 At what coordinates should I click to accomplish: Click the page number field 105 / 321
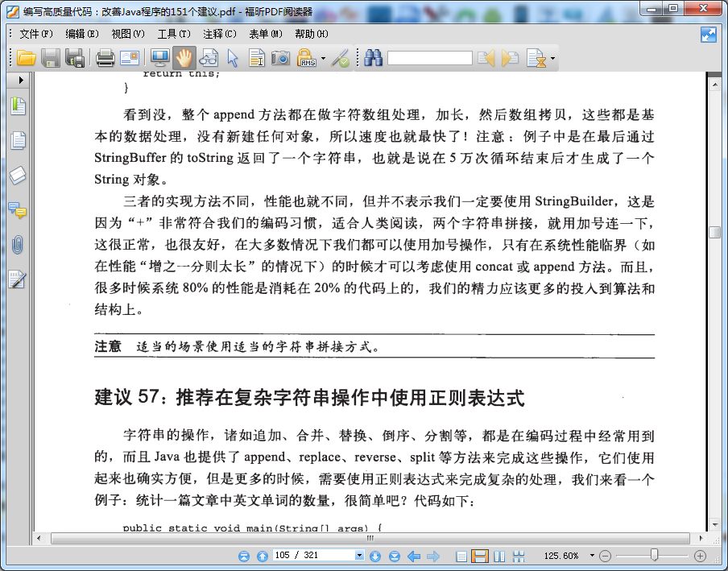[314, 555]
